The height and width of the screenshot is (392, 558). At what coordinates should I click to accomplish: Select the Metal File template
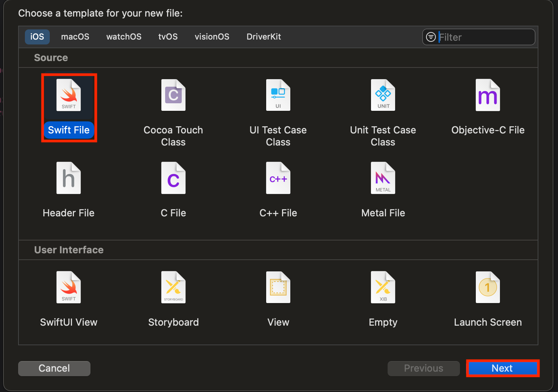(x=383, y=178)
